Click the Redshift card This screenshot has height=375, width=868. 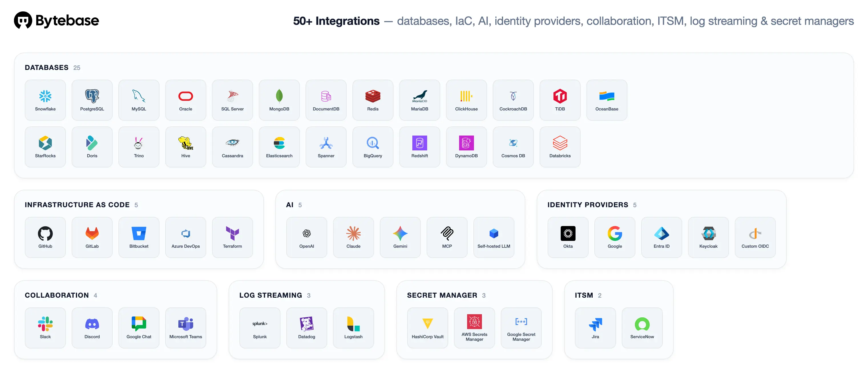tap(420, 147)
